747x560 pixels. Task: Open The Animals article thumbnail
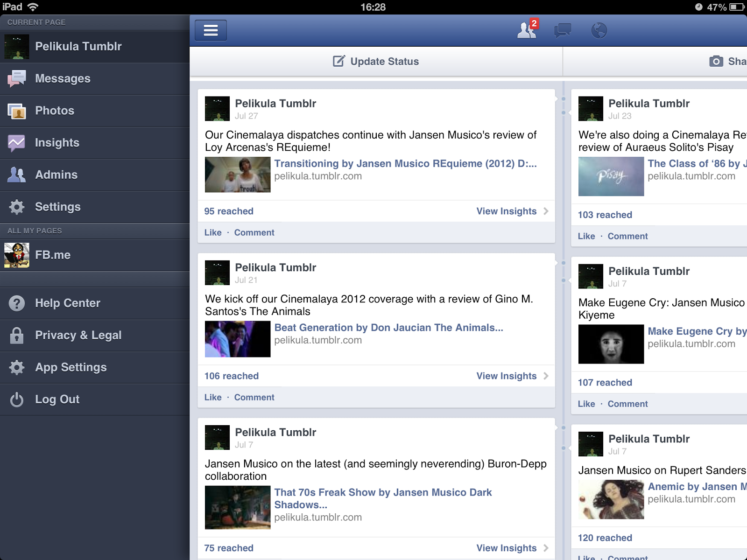[238, 339]
